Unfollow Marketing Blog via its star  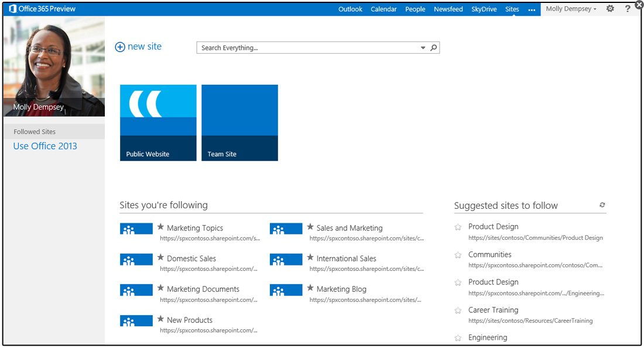click(x=310, y=288)
